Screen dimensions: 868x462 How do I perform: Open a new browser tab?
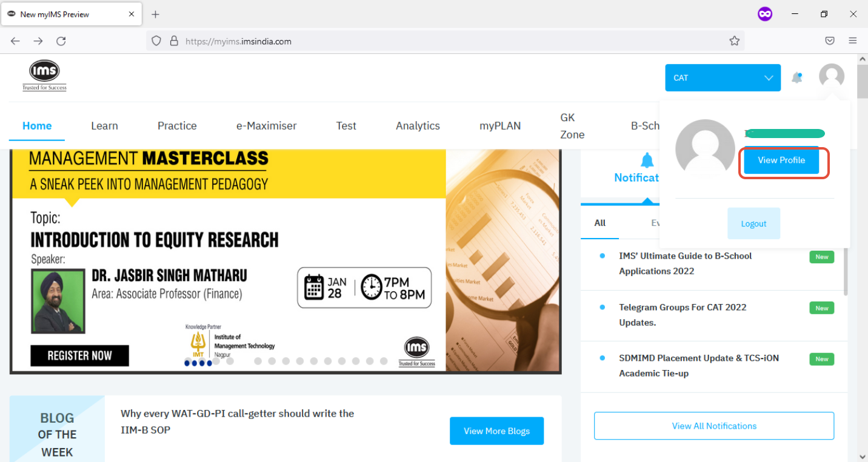pyautogui.click(x=155, y=14)
